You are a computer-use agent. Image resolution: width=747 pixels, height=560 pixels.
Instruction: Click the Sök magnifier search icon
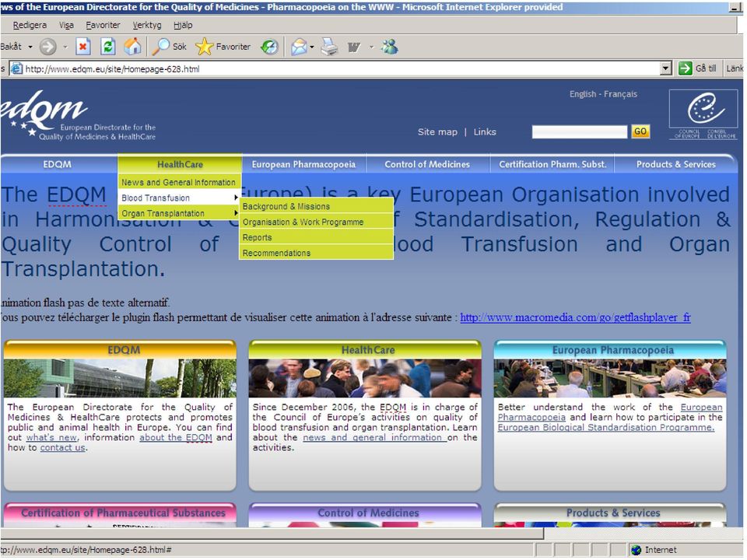click(x=160, y=47)
